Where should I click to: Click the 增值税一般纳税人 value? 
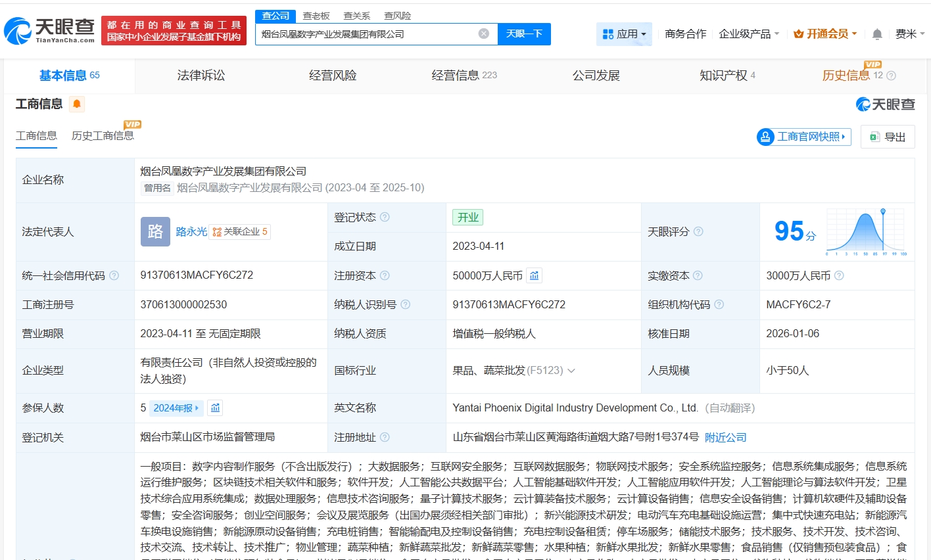pos(494,333)
